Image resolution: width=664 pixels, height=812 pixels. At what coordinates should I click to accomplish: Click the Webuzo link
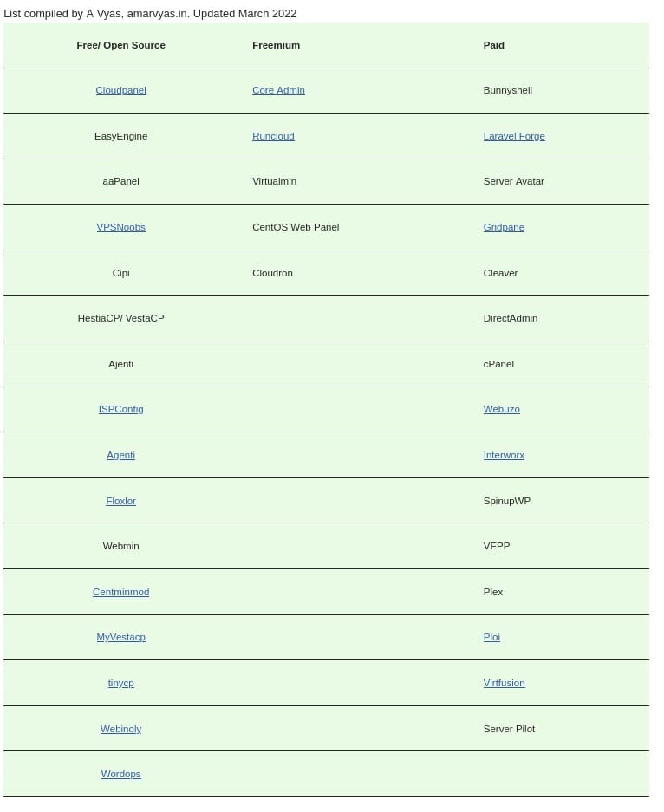(501, 409)
